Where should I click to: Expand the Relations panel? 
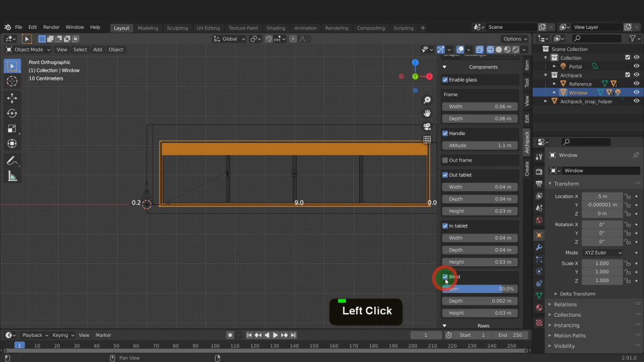[x=565, y=304]
